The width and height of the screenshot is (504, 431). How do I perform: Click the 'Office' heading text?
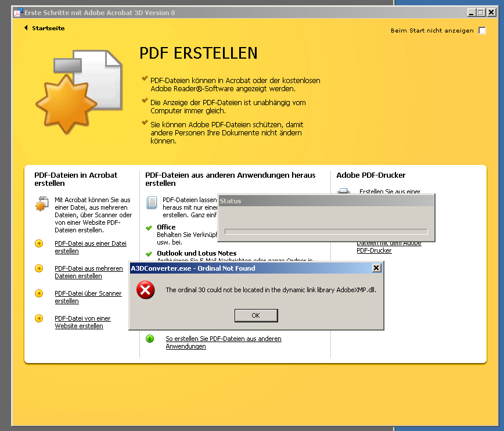(x=166, y=227)
